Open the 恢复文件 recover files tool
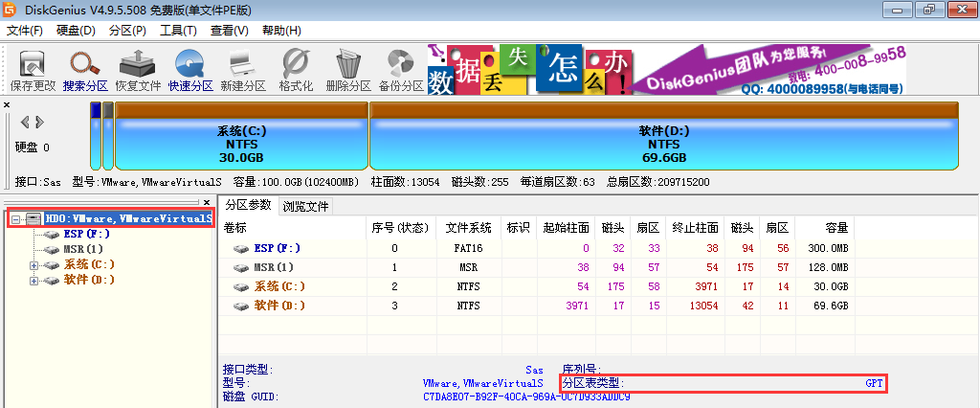980x408 pixels. [x=138, y=69]
